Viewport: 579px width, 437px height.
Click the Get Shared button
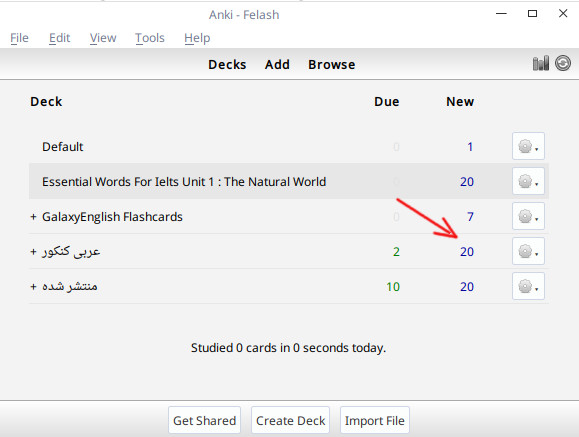pyautogui.click(x=204, y=420)
